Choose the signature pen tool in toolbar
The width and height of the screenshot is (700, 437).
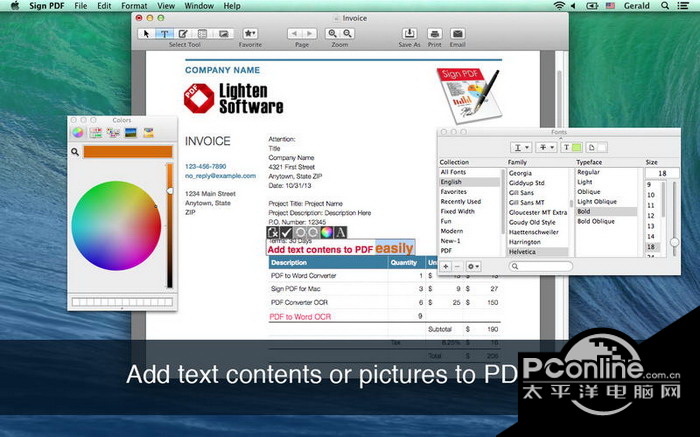(183, 33)
